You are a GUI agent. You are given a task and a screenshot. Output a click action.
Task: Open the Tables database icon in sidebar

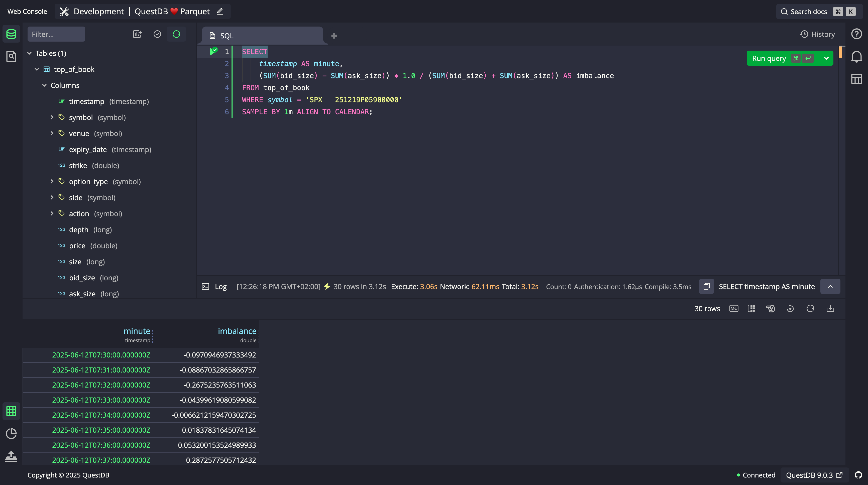pyautogui.click(x=11, y=34)
